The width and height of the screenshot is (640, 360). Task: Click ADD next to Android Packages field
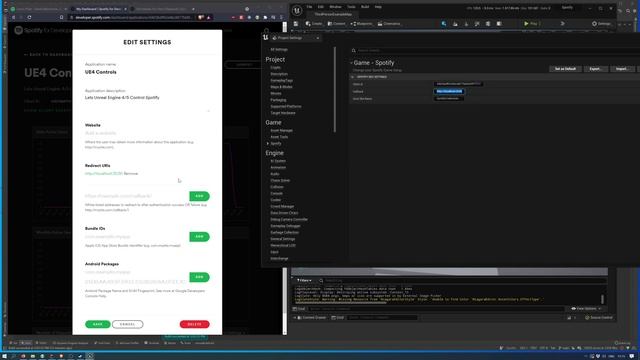[x=199, y=277]
